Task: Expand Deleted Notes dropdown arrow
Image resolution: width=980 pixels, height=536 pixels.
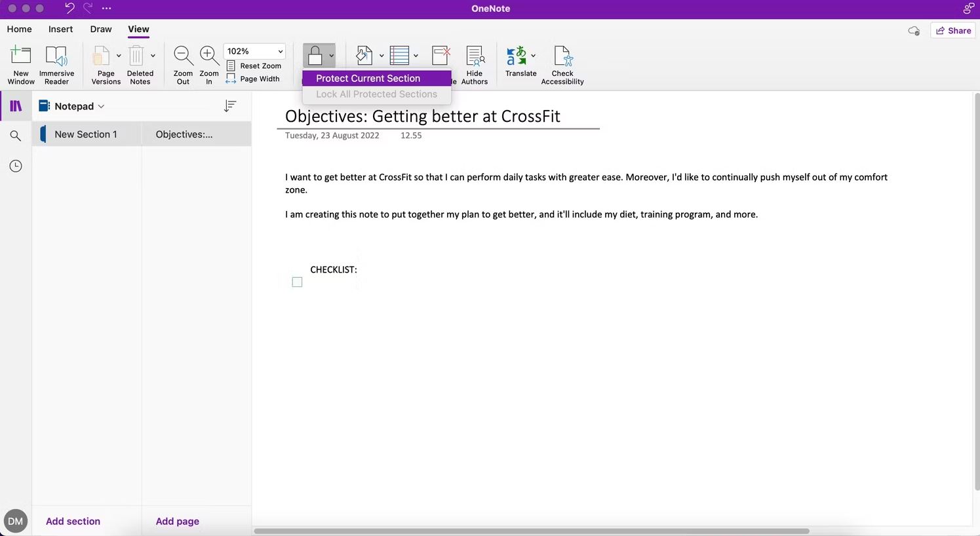Action: pyautogui.click(x=153, y=56)
